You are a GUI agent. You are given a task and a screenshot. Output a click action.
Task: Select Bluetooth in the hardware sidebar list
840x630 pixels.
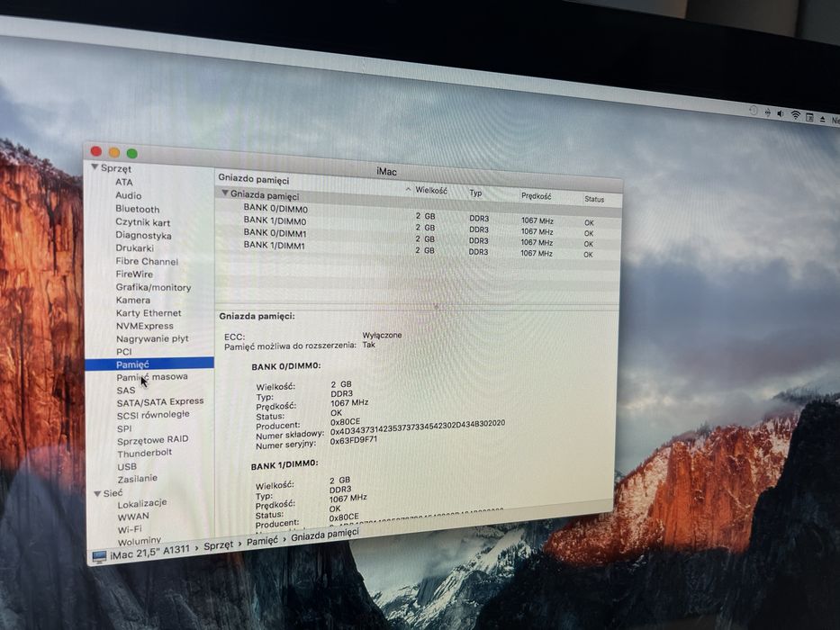point(138,209)
